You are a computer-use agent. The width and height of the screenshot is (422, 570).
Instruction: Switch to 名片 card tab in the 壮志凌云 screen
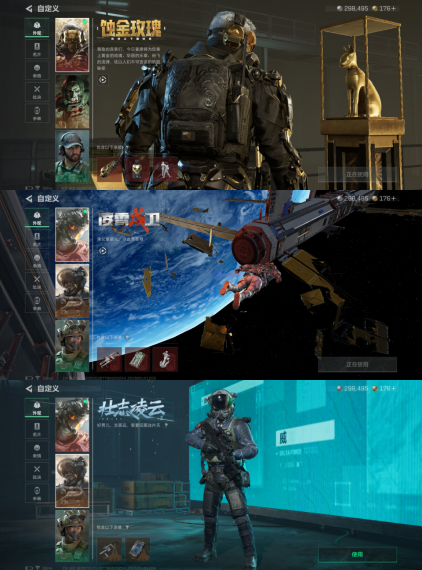tap(37, 429)
